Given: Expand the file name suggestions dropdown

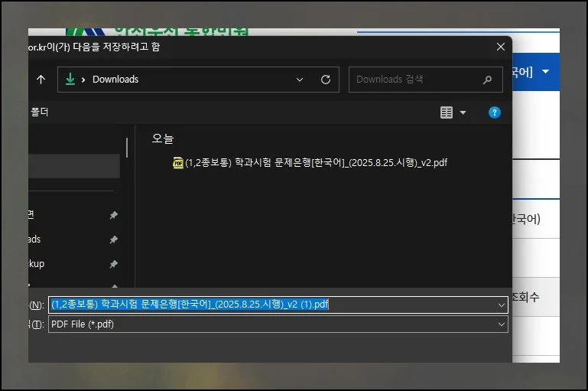Looking at the screenshot, I should (502, 305).
